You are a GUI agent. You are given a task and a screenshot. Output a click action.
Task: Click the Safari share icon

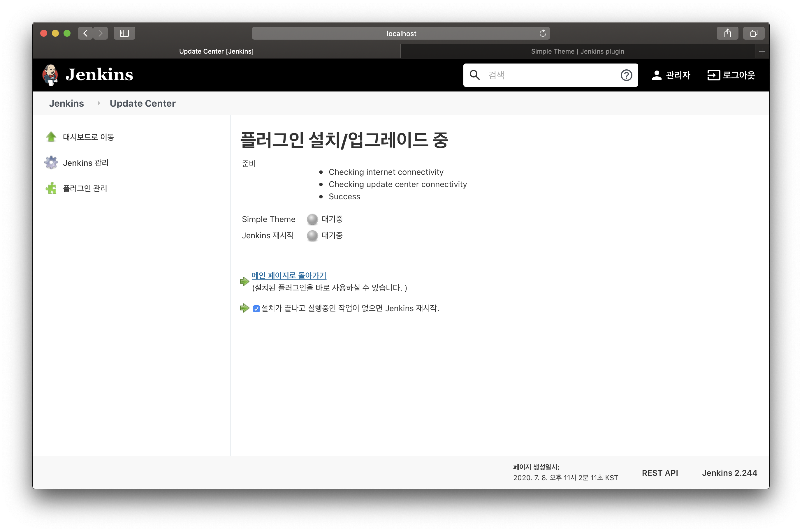click(x=727, y=33)
